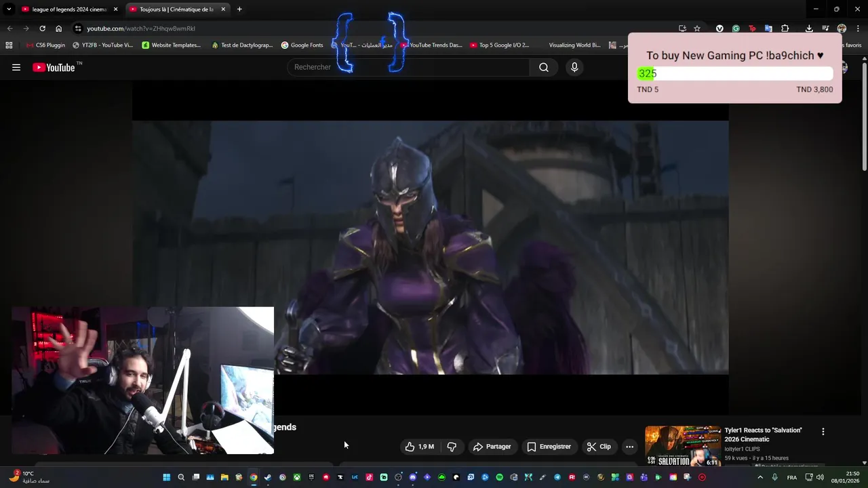Open File Explorer from taskbar
The height and width of the screenshot is (488, 868).
coord(224,477)
